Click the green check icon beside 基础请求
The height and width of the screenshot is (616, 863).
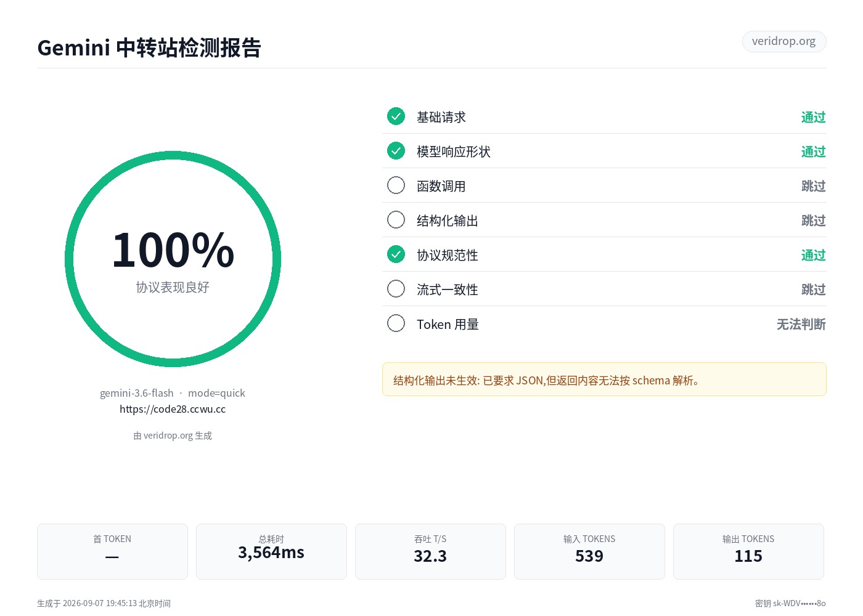pos(396,116)
